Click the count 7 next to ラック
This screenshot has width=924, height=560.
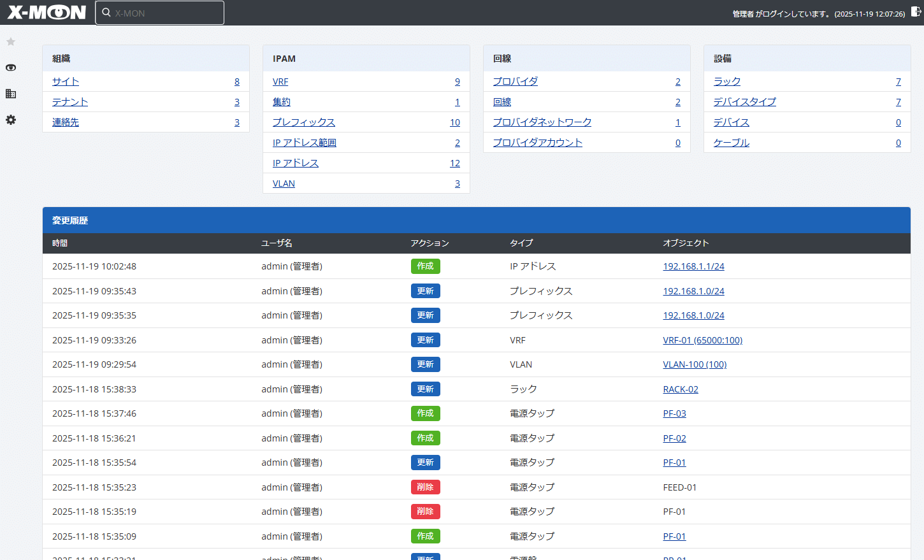(x=898, y=81)
